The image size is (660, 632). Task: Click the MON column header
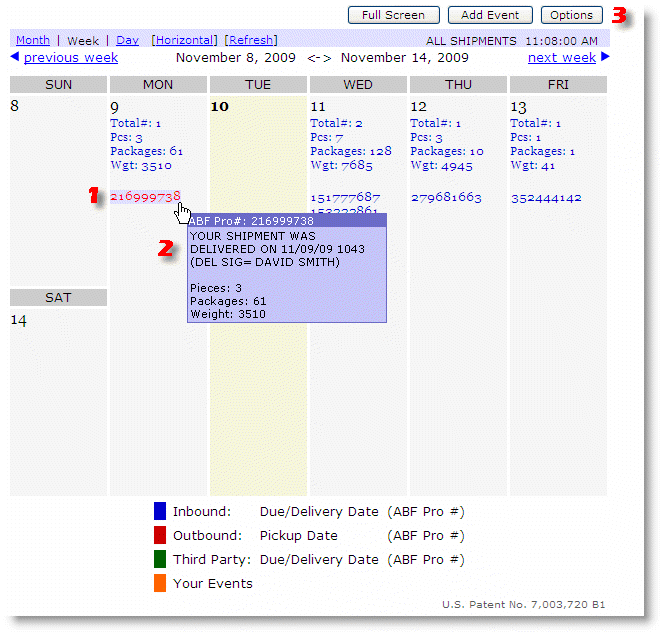(158, 85)
